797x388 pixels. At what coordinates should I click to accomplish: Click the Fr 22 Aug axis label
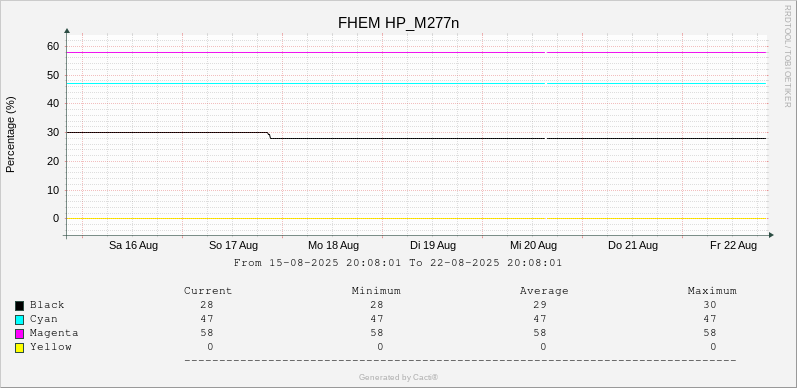[x=733, y=246]
